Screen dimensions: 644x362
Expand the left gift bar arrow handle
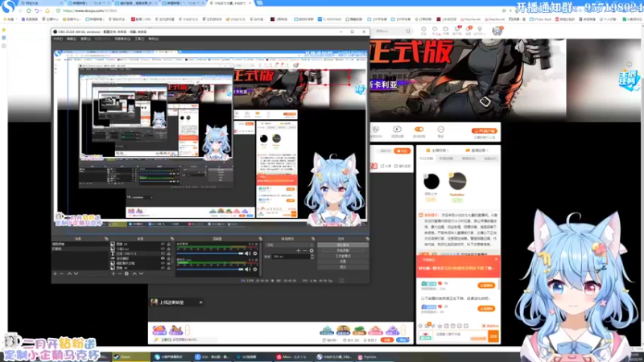[x=188, y=330]
